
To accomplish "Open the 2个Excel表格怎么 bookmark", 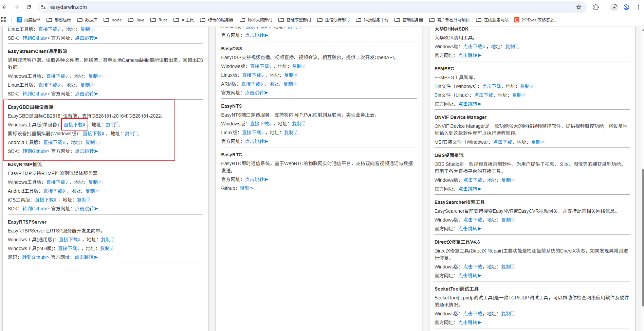I will click(x=536, y=20).
